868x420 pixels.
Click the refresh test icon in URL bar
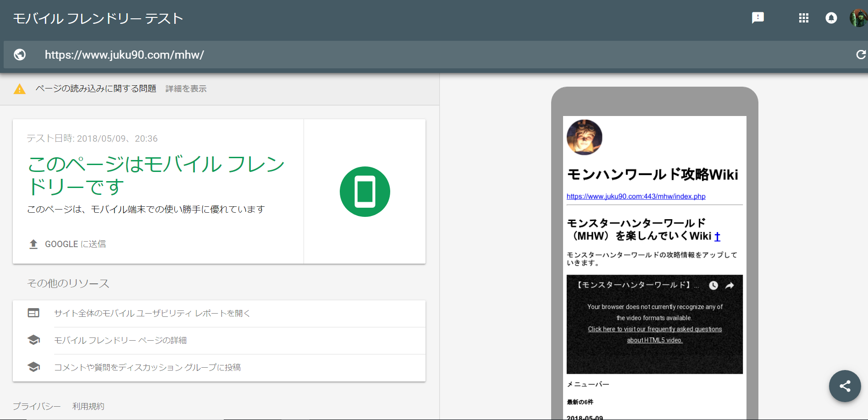click(x=861, y=55)
